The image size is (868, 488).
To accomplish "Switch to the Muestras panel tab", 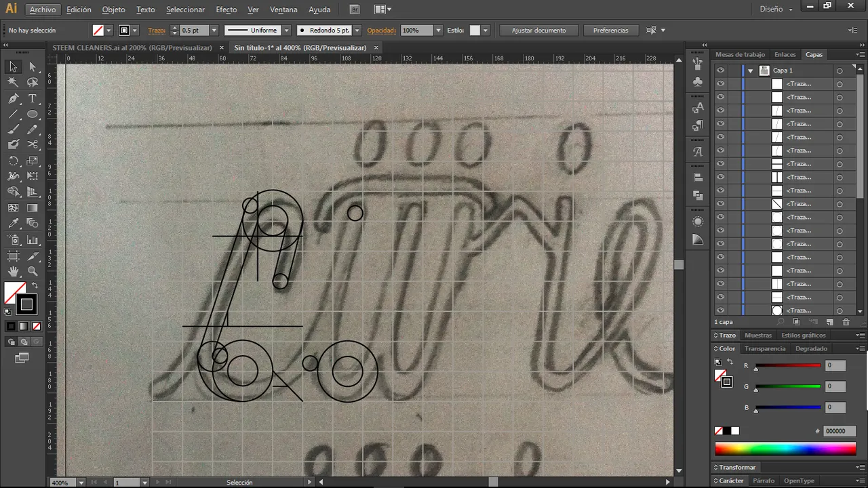I will point(758,335).
